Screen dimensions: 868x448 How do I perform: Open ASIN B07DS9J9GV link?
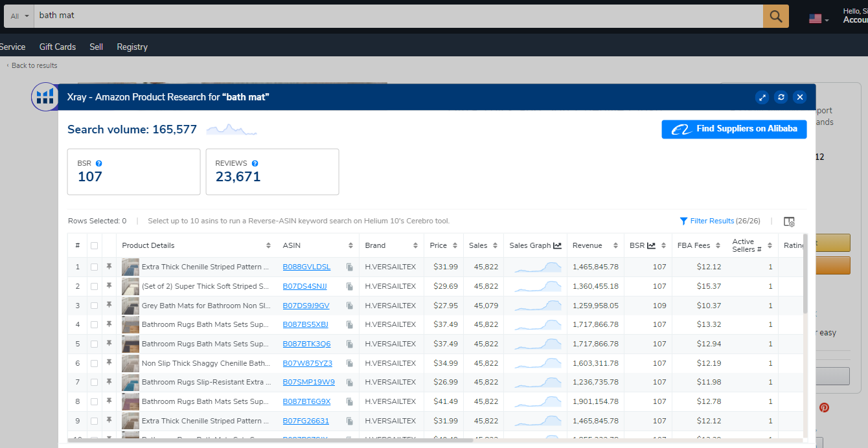tap(306, 306)
